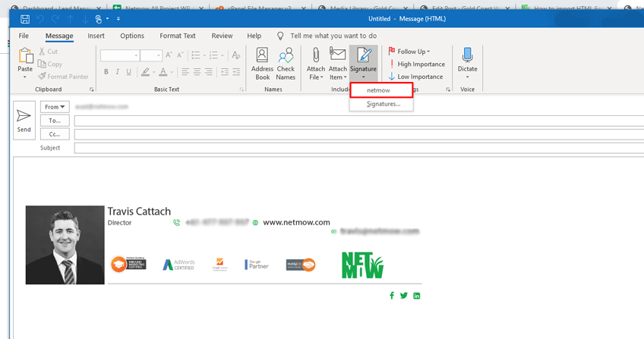This screenshot has width=644, height=339.
Task: Open the Address Book
Action: pos(262,64)
